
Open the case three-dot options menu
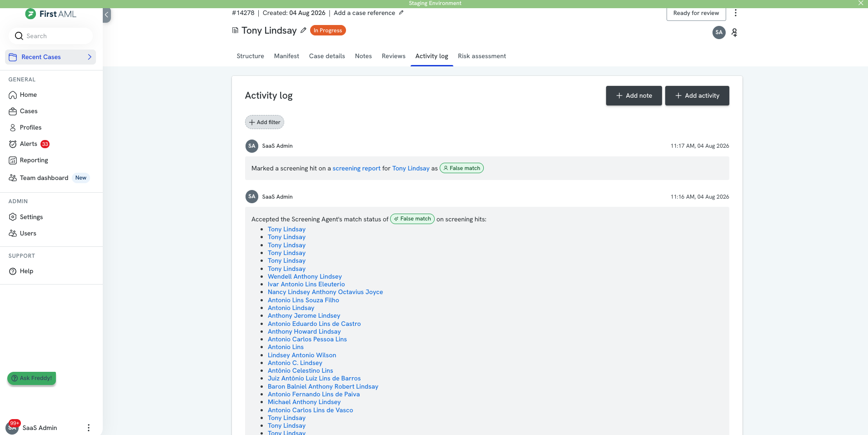coord(735,13)
